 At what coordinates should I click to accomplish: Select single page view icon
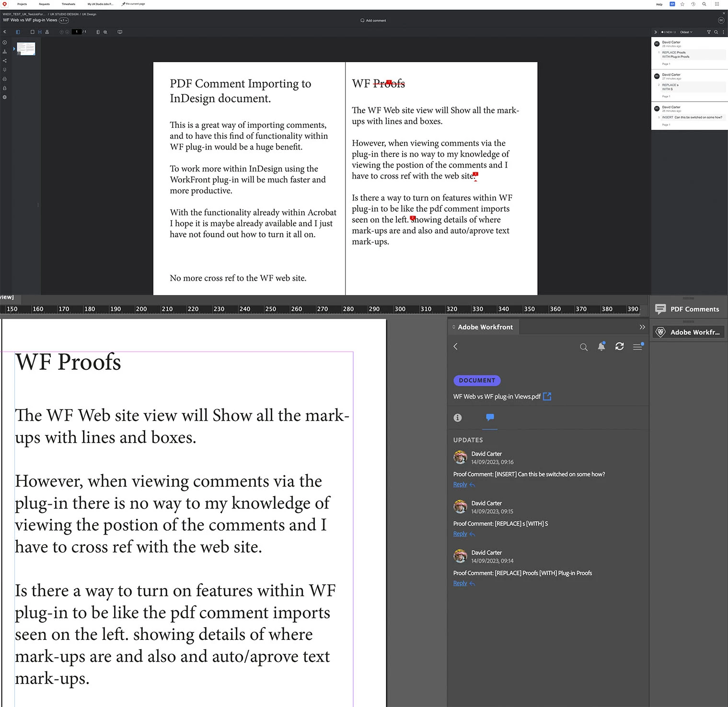pos(33,32)
